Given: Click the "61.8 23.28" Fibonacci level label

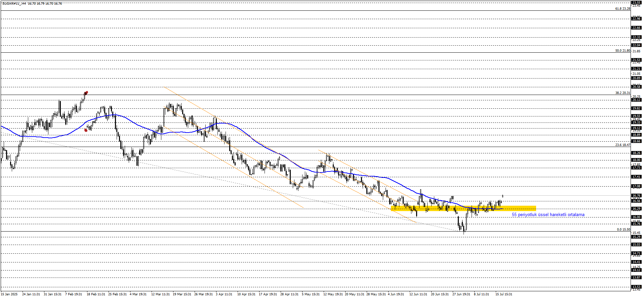Looking at the screenshot, I should point(622,9).
